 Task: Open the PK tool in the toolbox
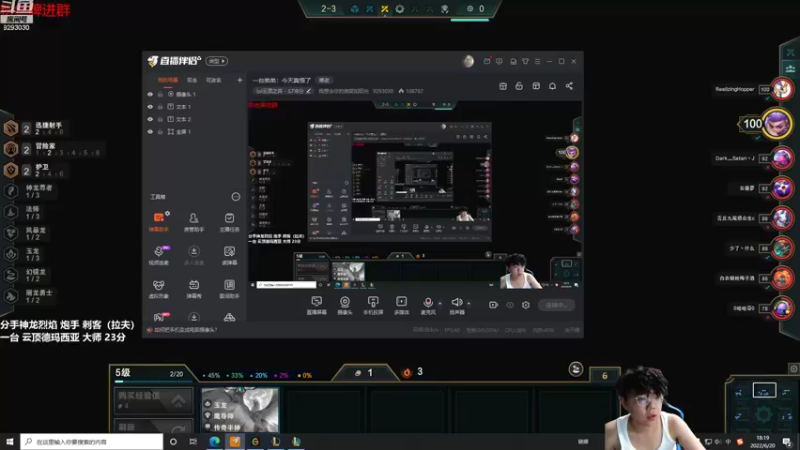pyautogui.click(x=159, y=317)
